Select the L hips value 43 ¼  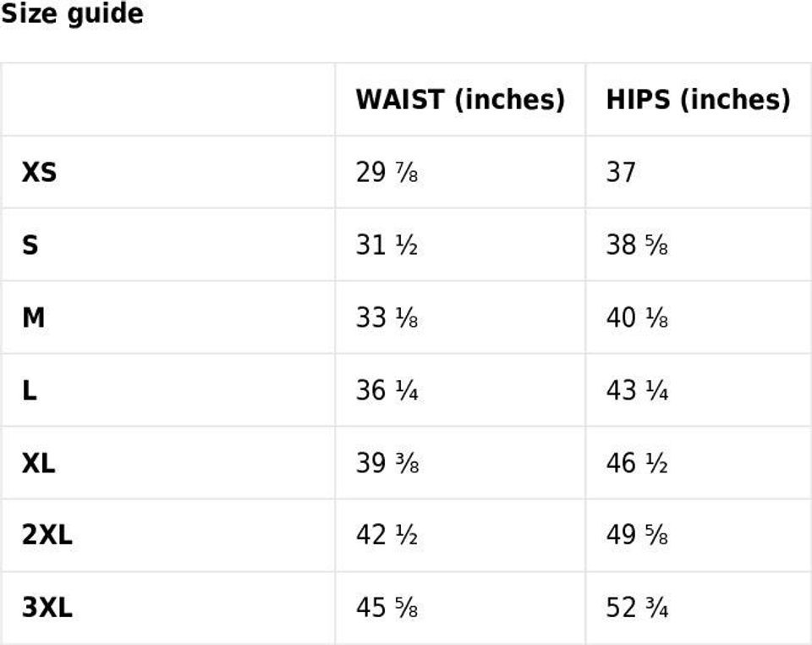(637, 391)
